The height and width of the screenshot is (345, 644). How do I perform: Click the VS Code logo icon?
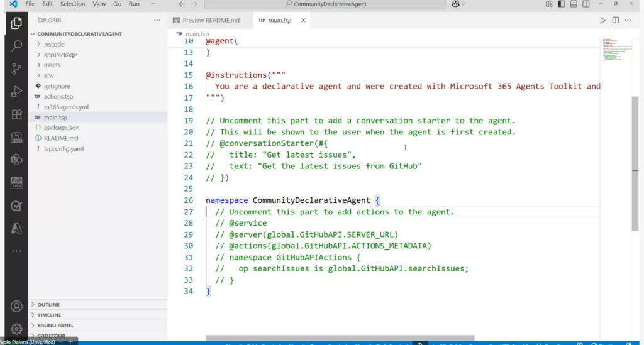point(14,4)
